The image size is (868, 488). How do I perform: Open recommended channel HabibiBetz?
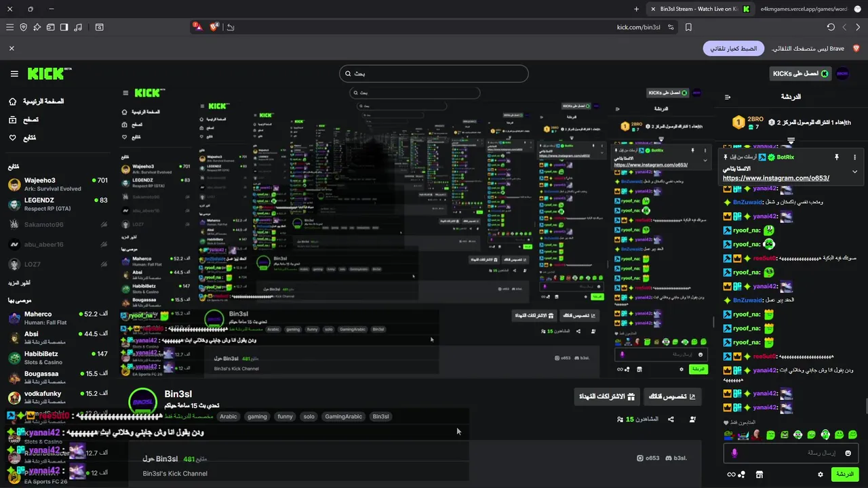click(58, 357)
